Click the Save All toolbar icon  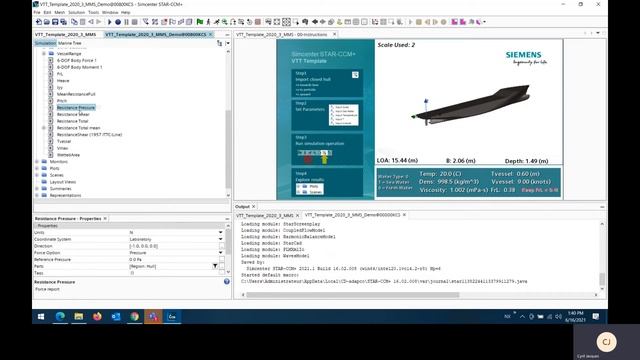(63, 22)
